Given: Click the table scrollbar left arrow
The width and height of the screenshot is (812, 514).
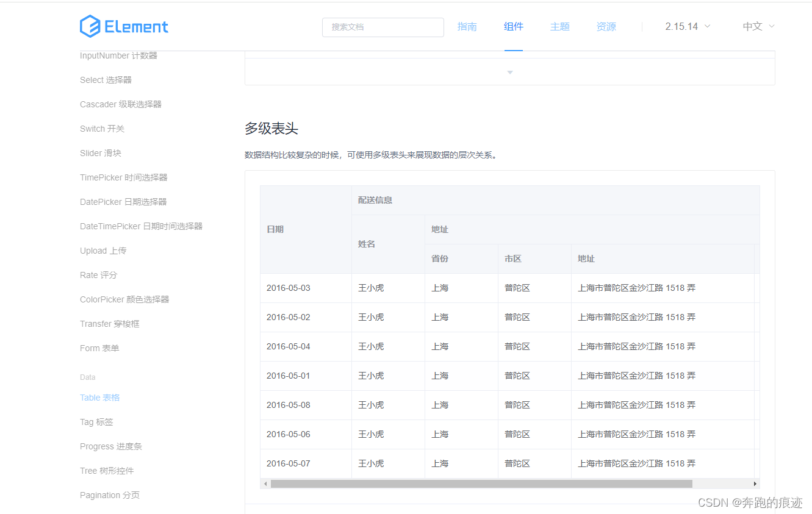Looking at the screenshot, I should (265, 484).
